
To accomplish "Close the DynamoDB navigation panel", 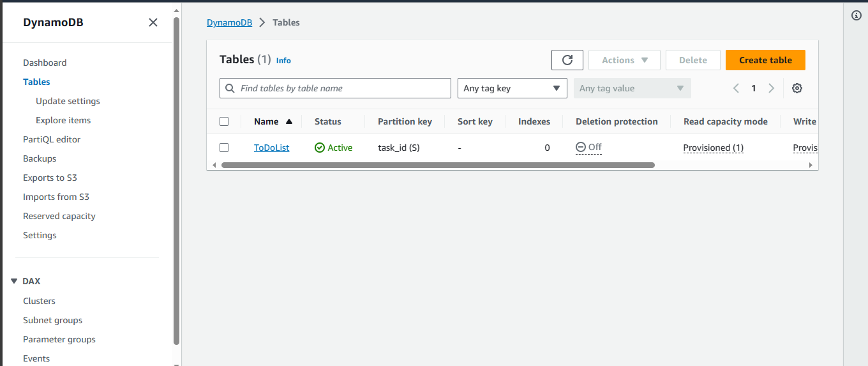I will click(153, 22).
